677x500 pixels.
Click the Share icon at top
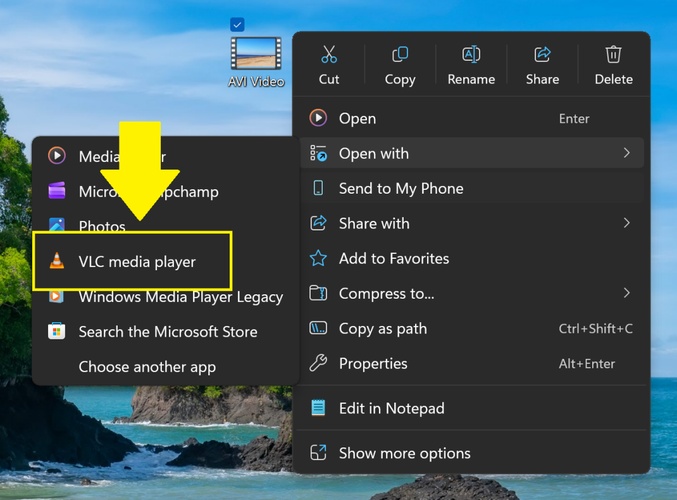click(x=542, y=55)
